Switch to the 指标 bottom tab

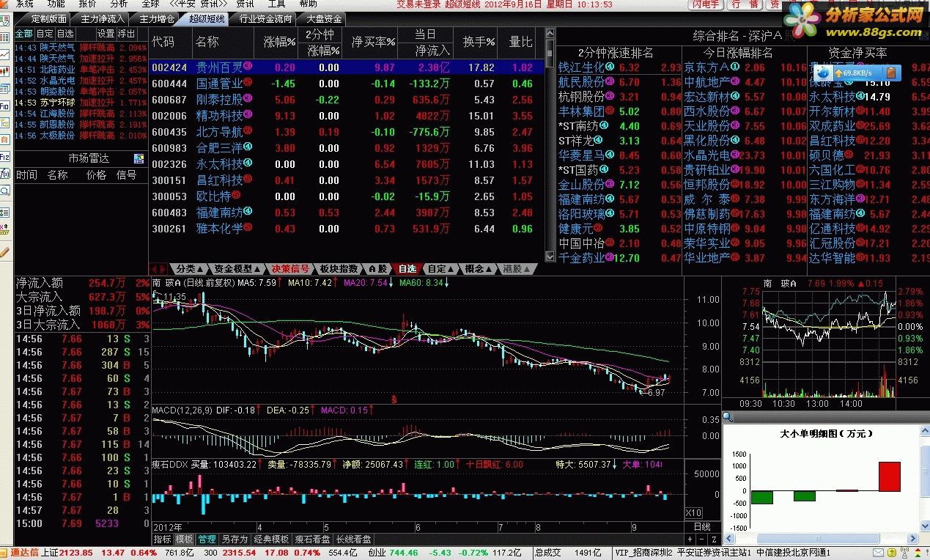pos(162,539)
